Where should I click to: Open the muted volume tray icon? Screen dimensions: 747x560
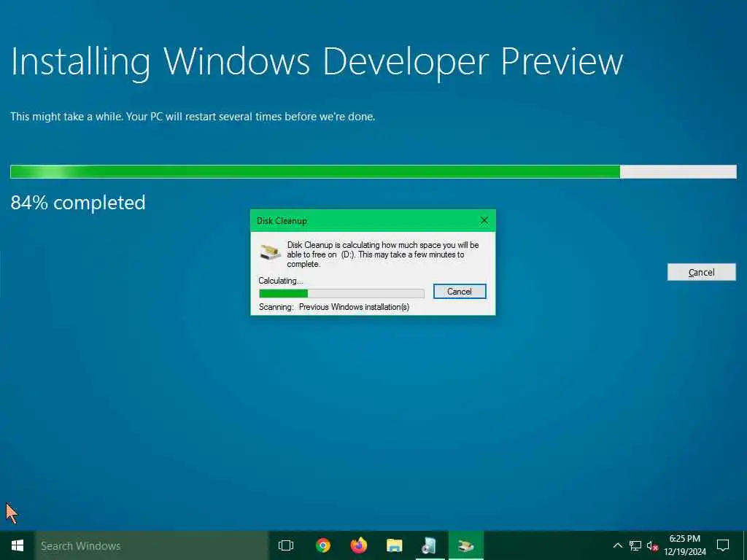point(652,546)
